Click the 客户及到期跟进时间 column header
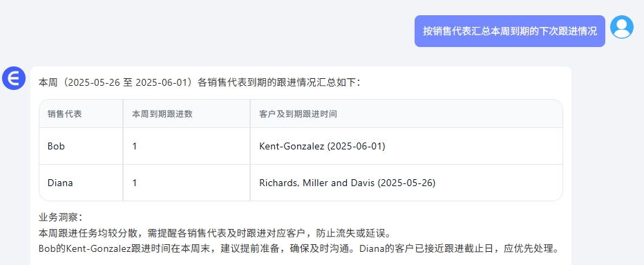 [x=299, y=114]
